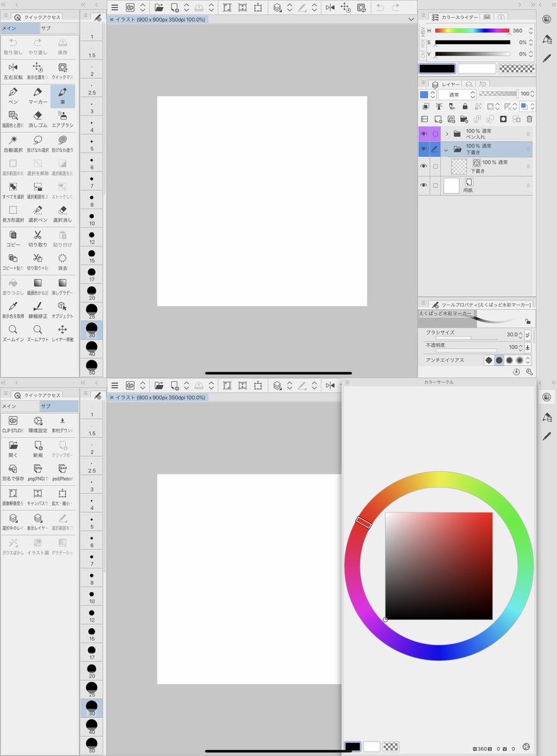Viewport: 557px width, 756px height.
Task: Click the 左右反転 flip horizontal button
Action: click(13, 71)
